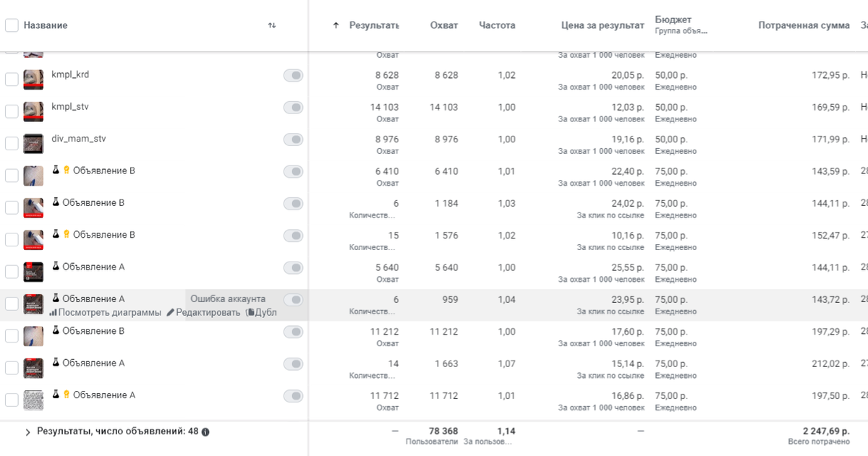Expand the Результаты summary row chevron
The width and height of the screenshot is (868, 456).
point(28,432)
